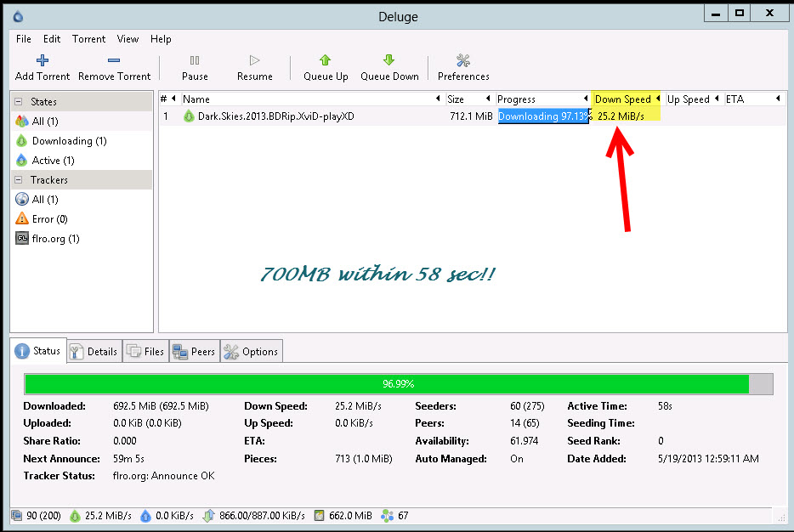The width and height of the screenshot is (794, 532).
Task: Pause the selected torrent
Action: pyautogui.click(x=195, y=68)
